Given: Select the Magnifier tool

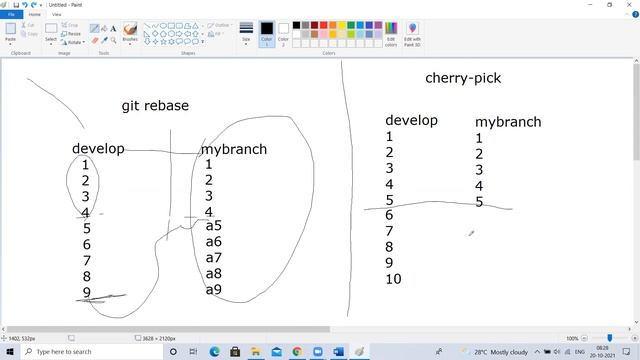Looking at the screenshot, I should (113, 40).
